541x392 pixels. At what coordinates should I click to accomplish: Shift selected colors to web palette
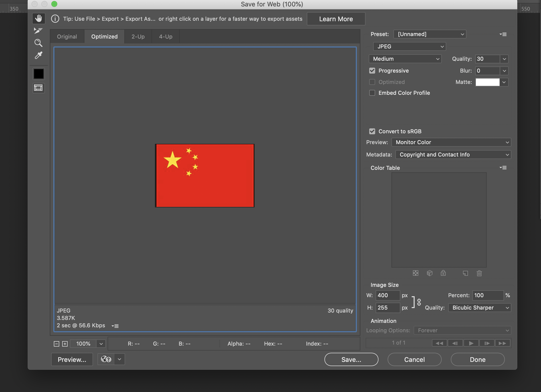(429, 273)
